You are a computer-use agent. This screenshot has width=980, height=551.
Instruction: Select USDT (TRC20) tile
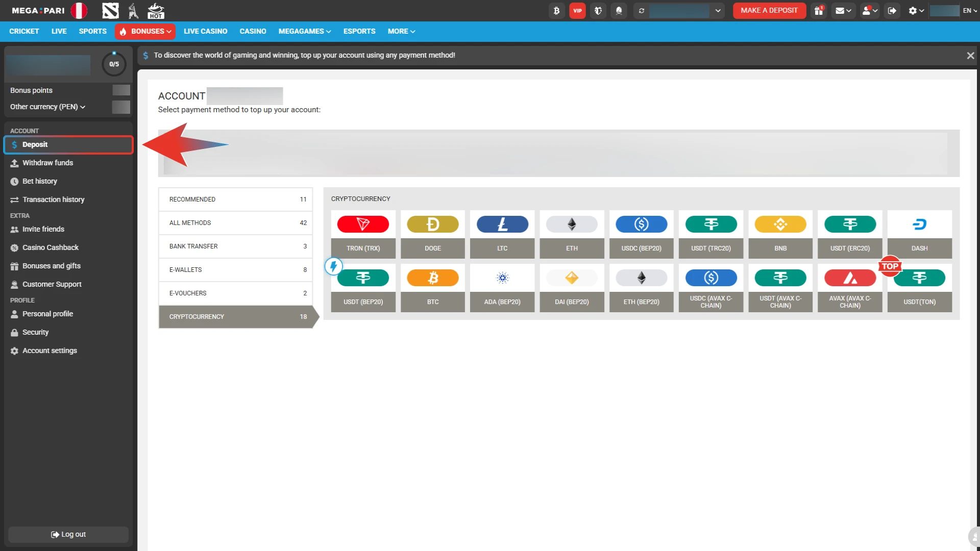pos(711,235)
